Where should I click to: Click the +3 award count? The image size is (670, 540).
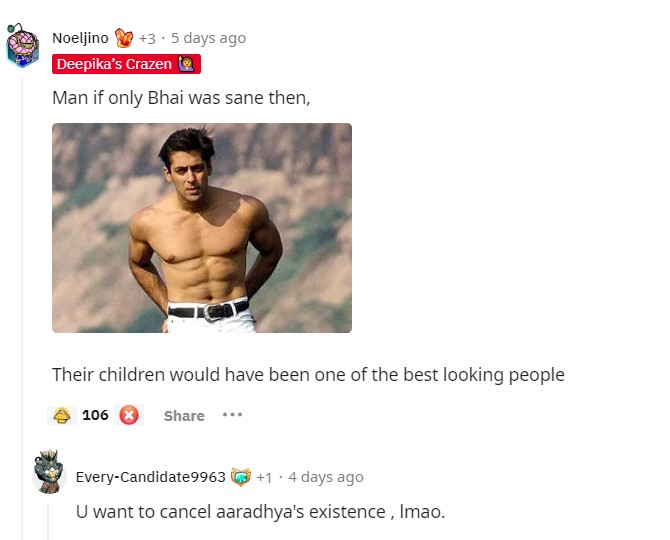pyautogui.click(x=147, y=38)
